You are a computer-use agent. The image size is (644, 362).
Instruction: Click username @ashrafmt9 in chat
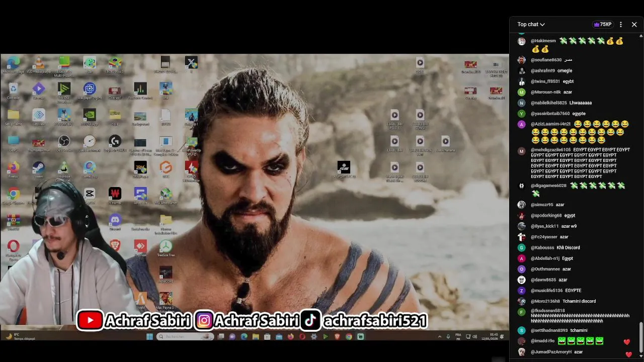543,71
